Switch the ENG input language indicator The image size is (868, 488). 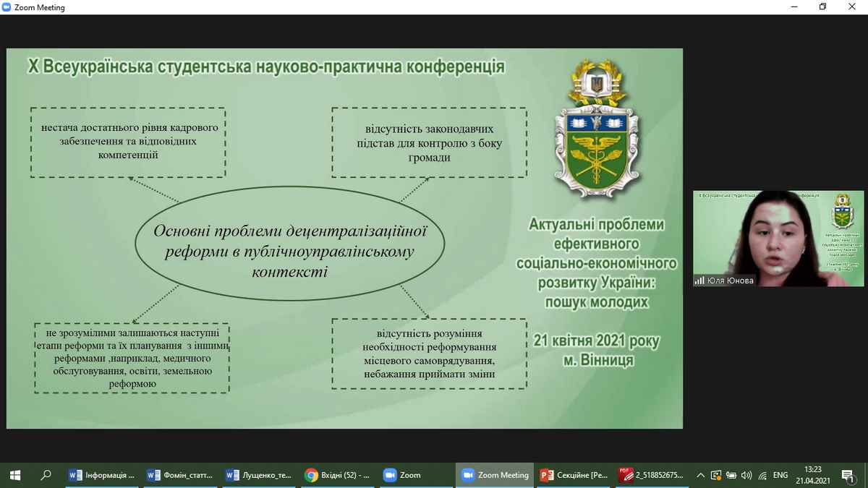pos(780,475)
